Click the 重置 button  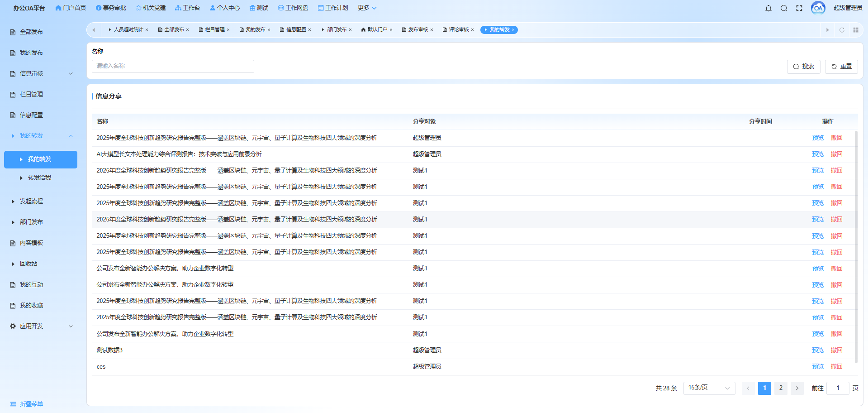(841, 67)
